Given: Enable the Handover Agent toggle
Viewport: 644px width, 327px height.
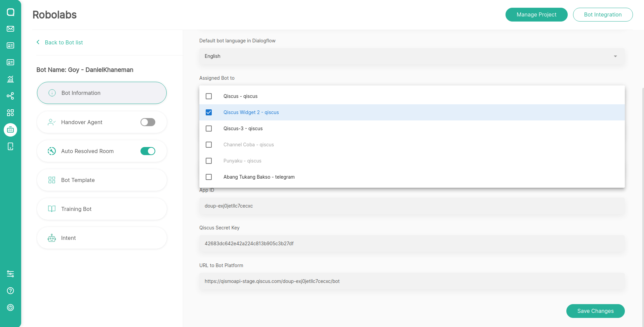Looking at the screenshot, I should coord(148,122).
